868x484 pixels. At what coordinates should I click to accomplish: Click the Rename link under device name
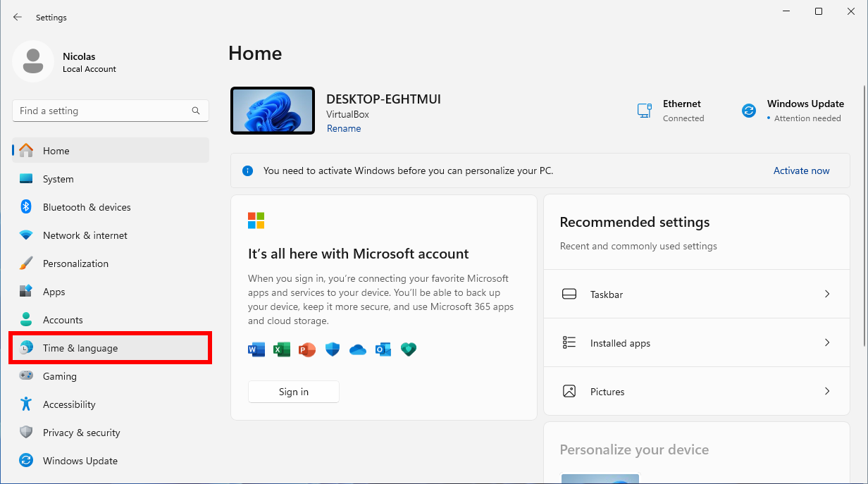[344, 128]
